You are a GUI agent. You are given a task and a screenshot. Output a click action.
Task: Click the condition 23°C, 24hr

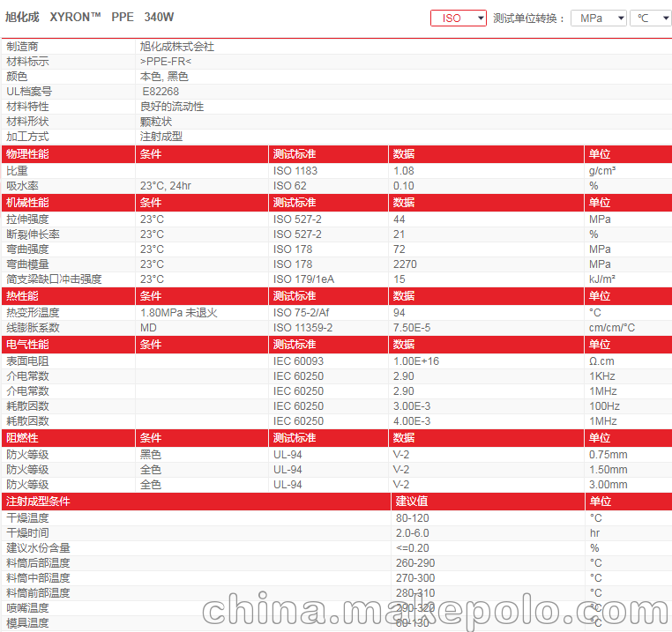coord(166,185)
